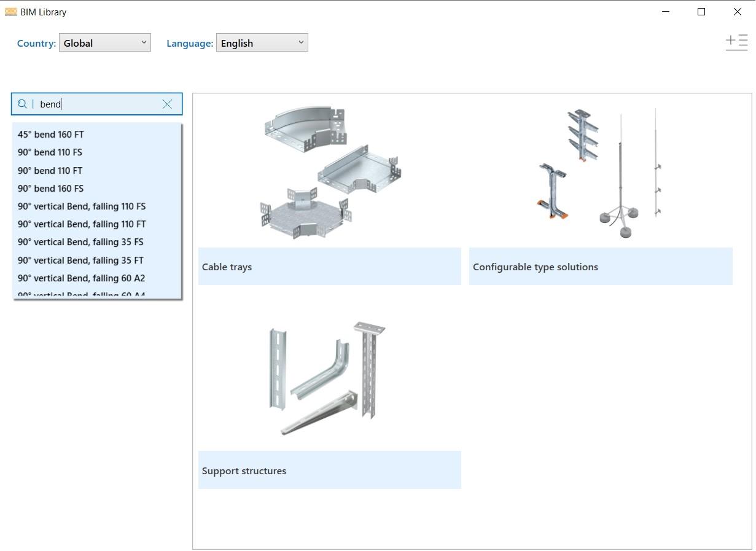Clear the search field with X
Viewport: 756px width, 551px height.
pyautogui.click(x=167, y=104)
